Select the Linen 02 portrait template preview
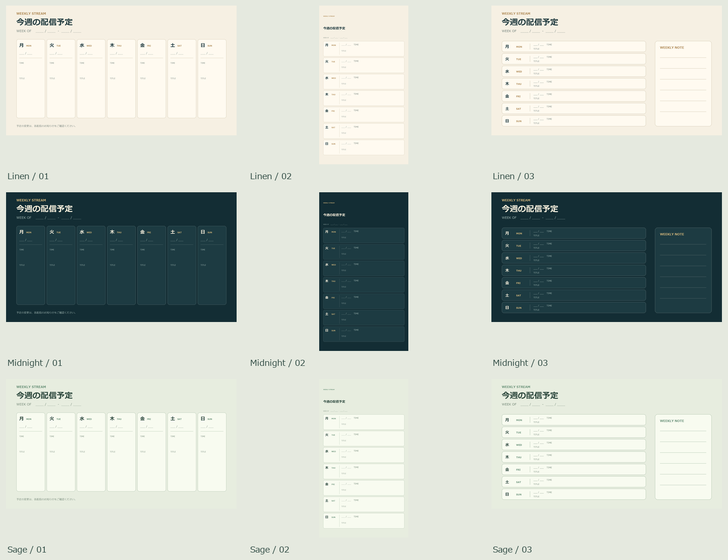The height and width of the screenshot is (560, 728). pyautogui.click(x=364, y=85)
